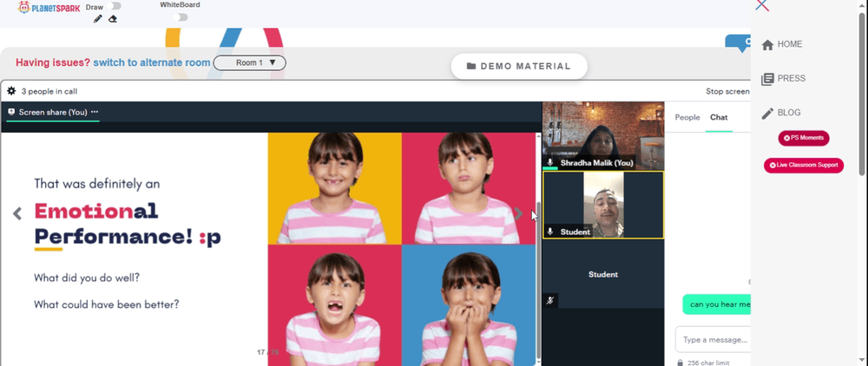Screen dimensions: 868x366
Task: Click the muted student's microphone icon
Action: click(549, 301)
